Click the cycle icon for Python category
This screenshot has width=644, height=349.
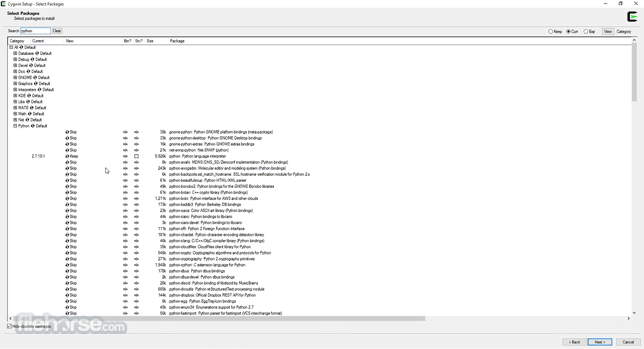(33, 126)
